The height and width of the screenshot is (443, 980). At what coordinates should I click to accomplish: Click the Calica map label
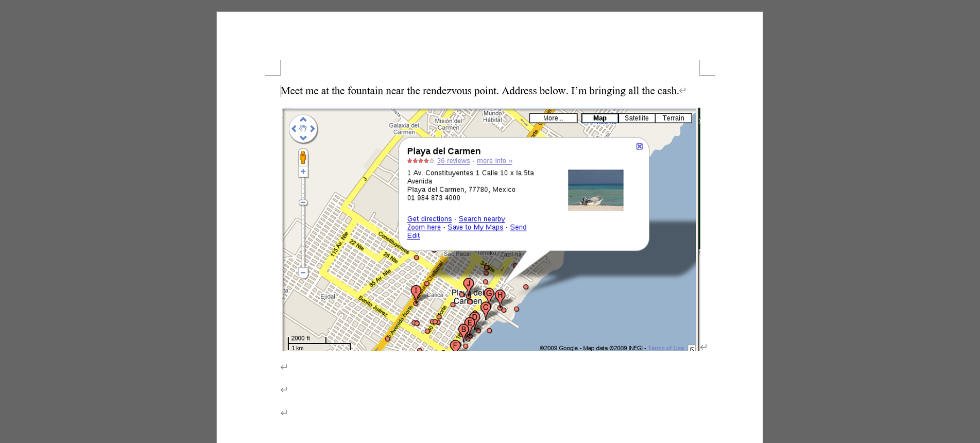(435, 295)
